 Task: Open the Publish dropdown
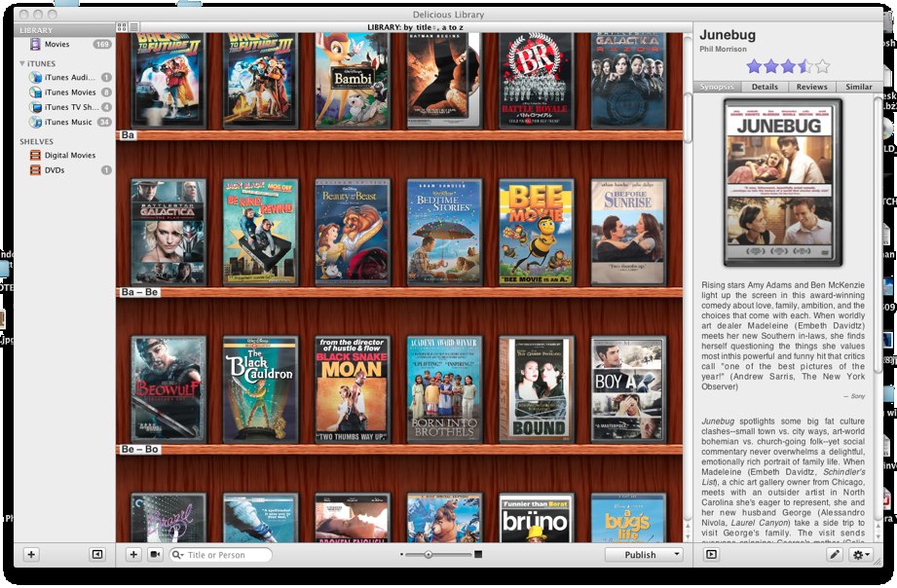point(644,554)
